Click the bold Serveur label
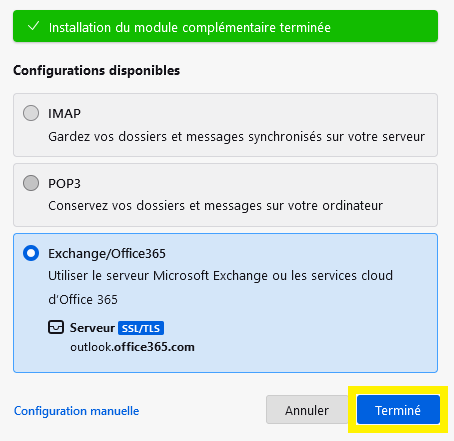Image resolution: width=454 pixels, height=441 pixels. (92, 328)
